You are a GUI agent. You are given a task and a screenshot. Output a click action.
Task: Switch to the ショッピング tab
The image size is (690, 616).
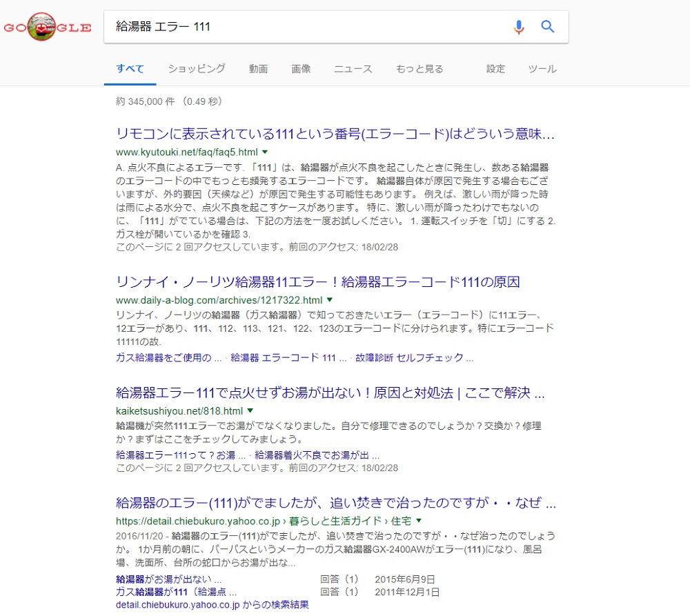(x=197, y=69)
